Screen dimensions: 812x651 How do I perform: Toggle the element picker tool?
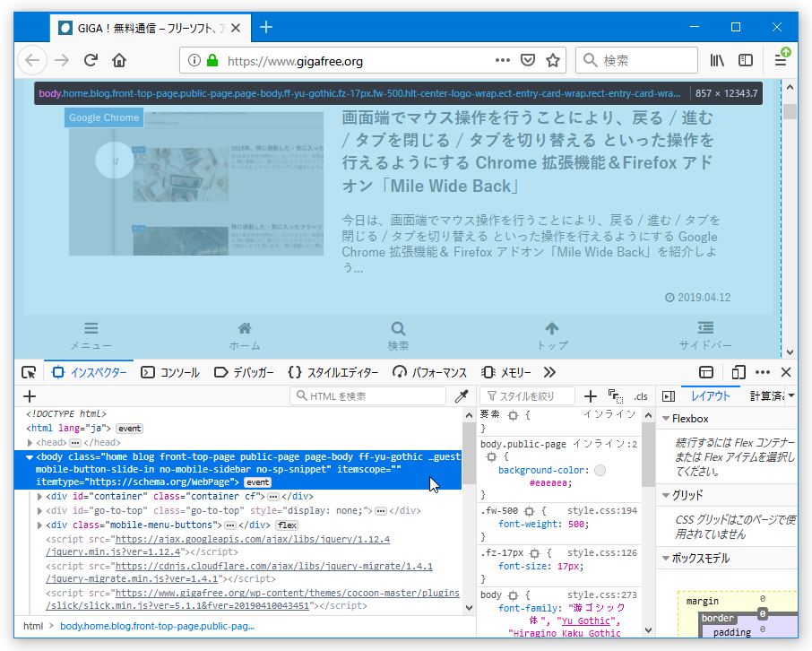(29, 372)
